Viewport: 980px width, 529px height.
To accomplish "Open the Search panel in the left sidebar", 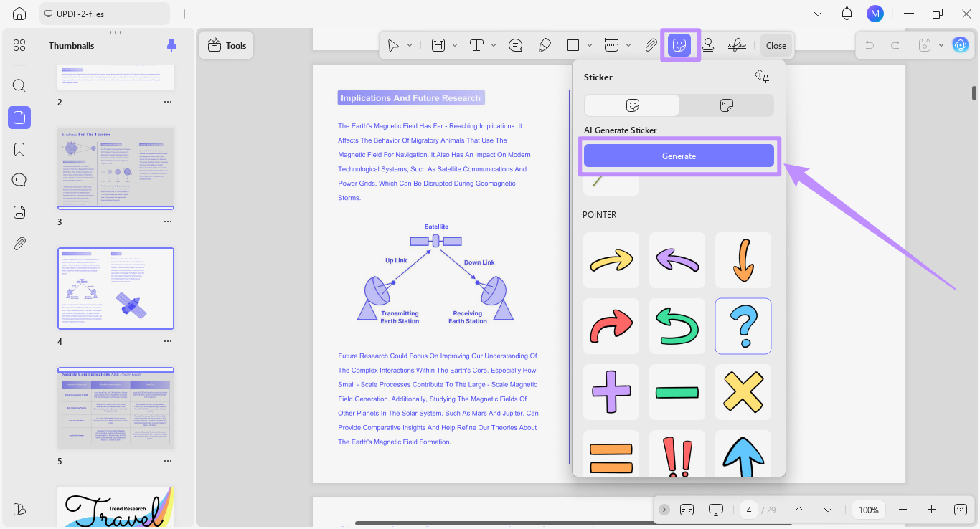I will click(19, 85).
